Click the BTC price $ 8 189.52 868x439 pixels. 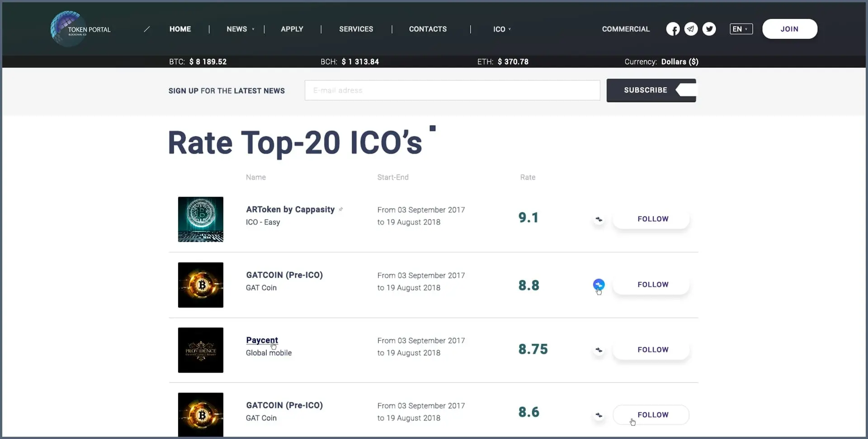pos(208,62)
